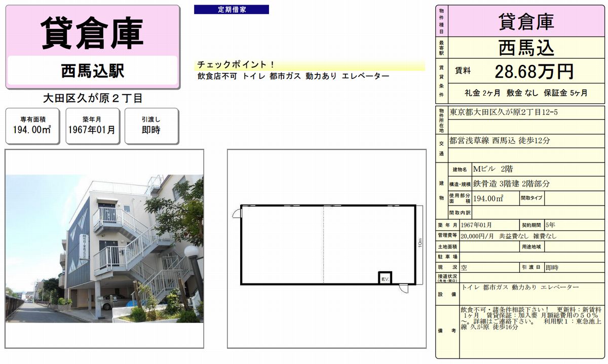Screen dimensions: 608x364
Task: Click the door symbol at floor plan's lower-right
Action: tap(403, 289)
